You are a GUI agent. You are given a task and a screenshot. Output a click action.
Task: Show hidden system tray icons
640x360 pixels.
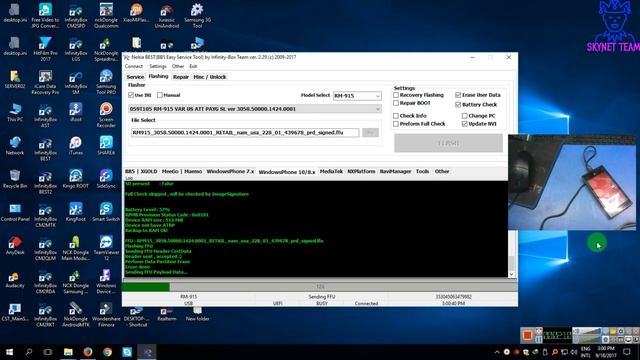tap(497, 352)
